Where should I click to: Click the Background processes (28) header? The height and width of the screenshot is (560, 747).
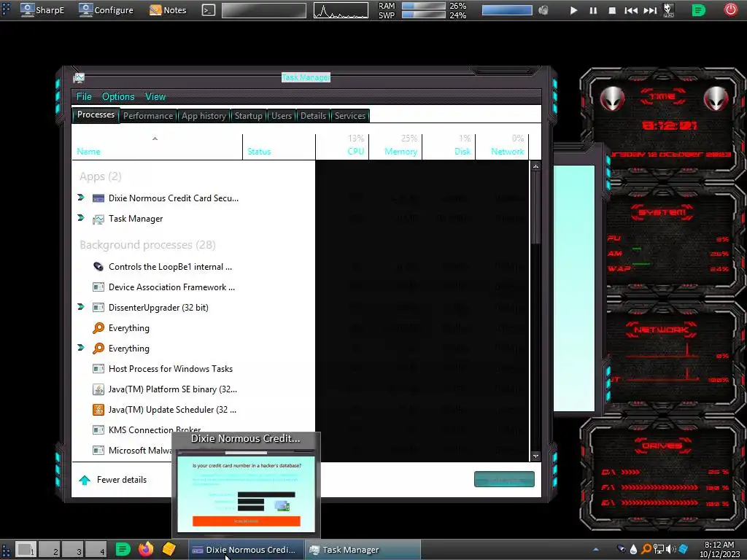click(147, 245)
